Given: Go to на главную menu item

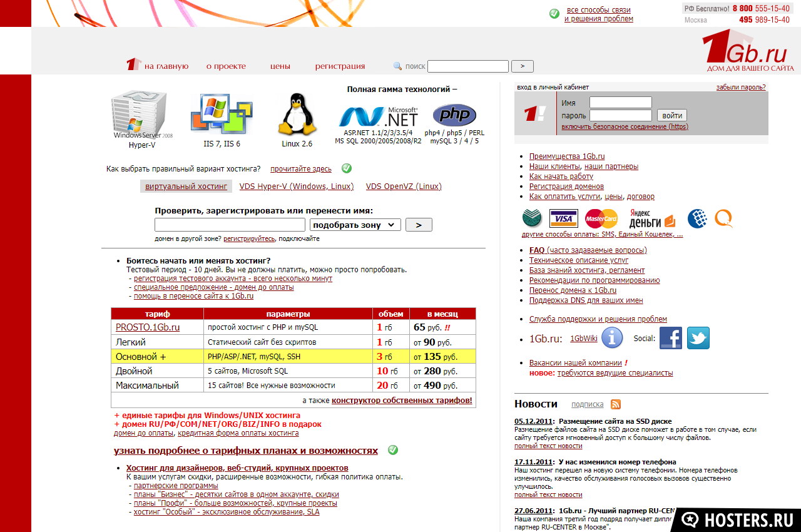Looking at the screenshot, I should pyautogui.click(x=166, y=66).
